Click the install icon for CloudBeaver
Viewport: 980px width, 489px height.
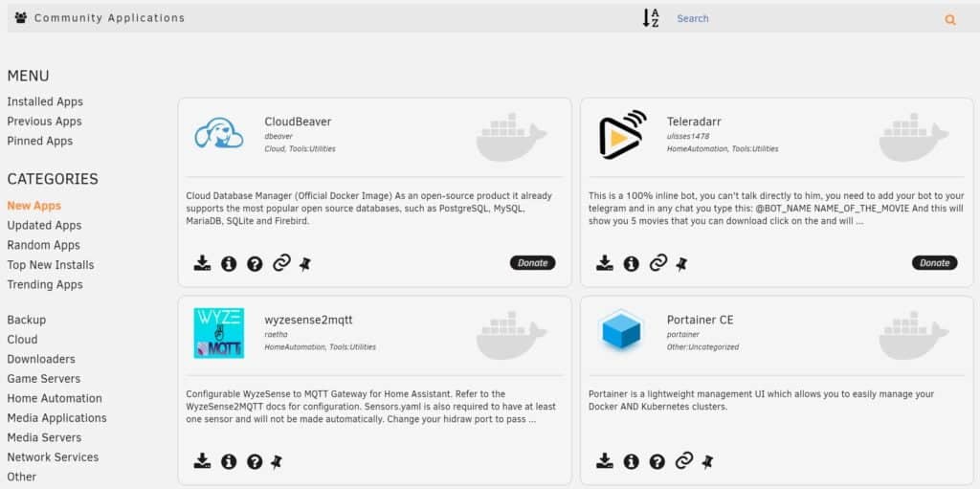(x=202, y=263)
